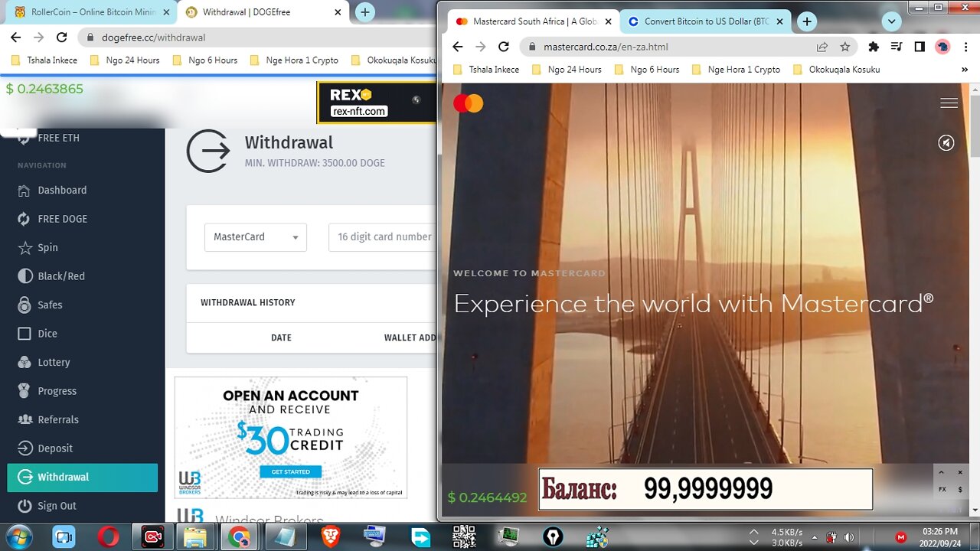This screenshot has width=980, height=551.
Task: Click GET STARTED on Windsor Brokers ad
Action: (x=291, y=471)
